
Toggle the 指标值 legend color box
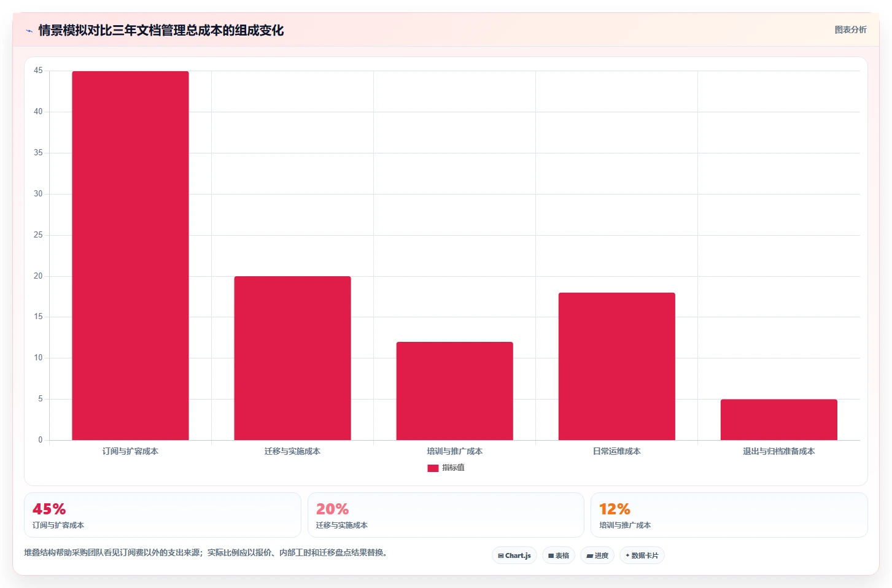433,468
